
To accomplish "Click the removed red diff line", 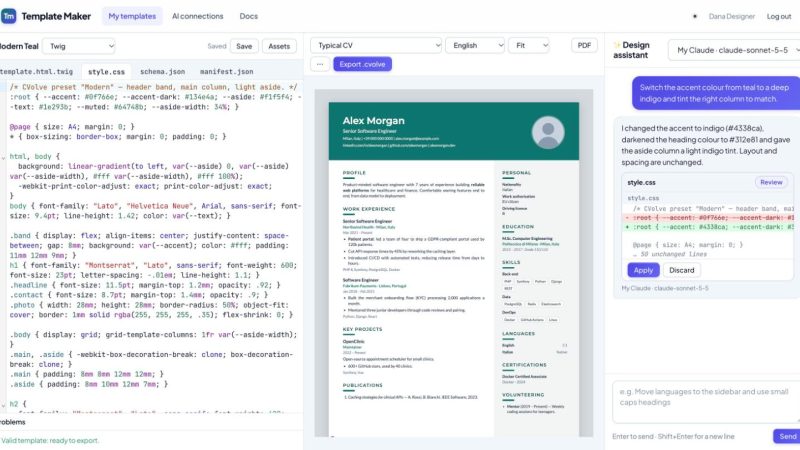I will click(708, 218).
